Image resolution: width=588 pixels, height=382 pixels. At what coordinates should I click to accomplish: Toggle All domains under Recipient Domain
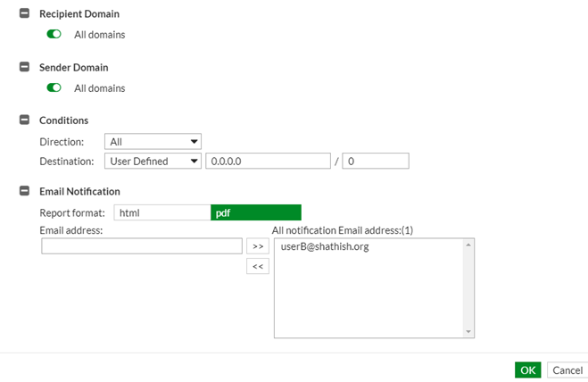[x=54, y=35]
